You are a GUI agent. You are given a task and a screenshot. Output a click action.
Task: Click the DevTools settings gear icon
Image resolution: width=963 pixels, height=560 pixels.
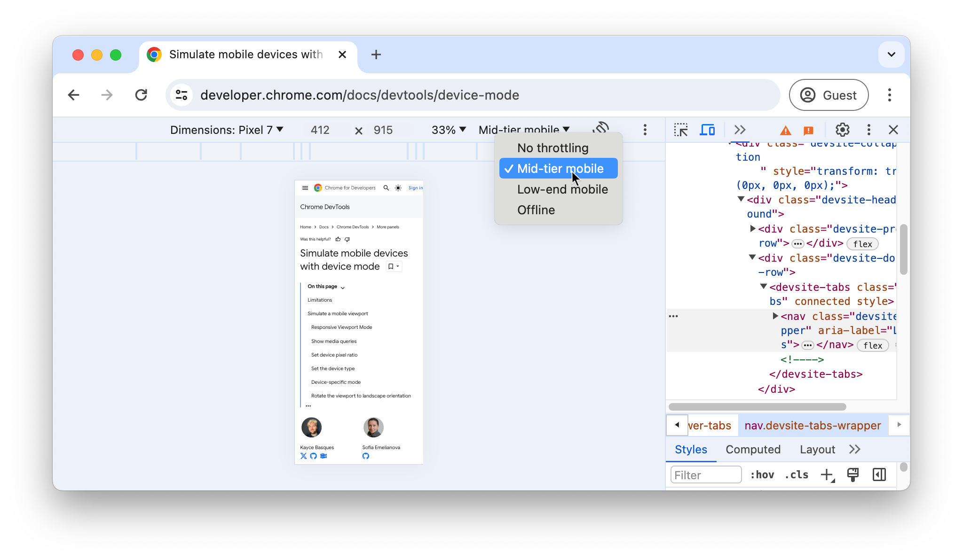[x=842, y=129]
